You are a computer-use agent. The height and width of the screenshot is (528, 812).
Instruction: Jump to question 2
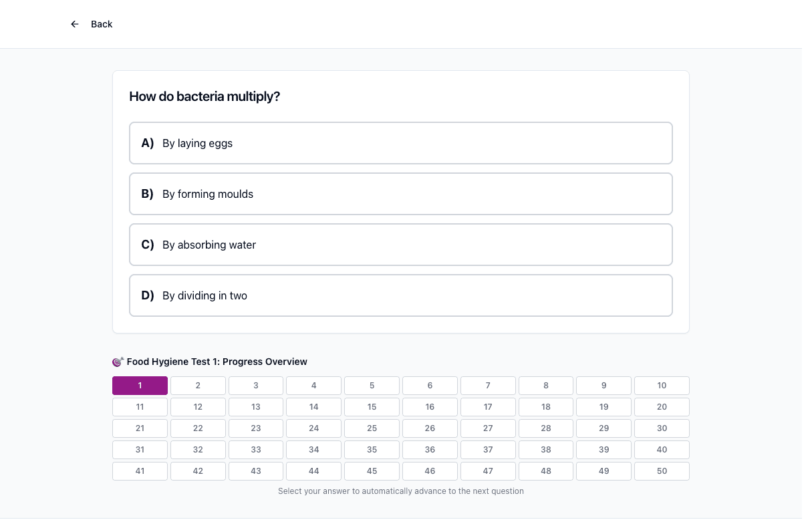click(198, 386)
